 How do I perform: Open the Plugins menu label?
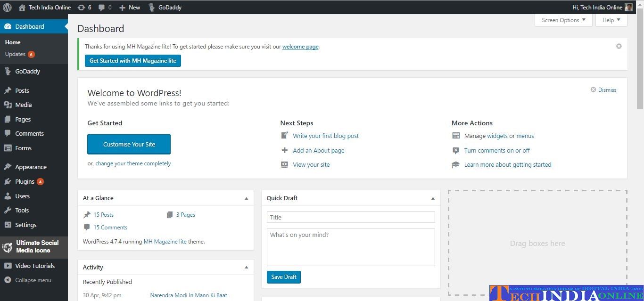[25, 181]
